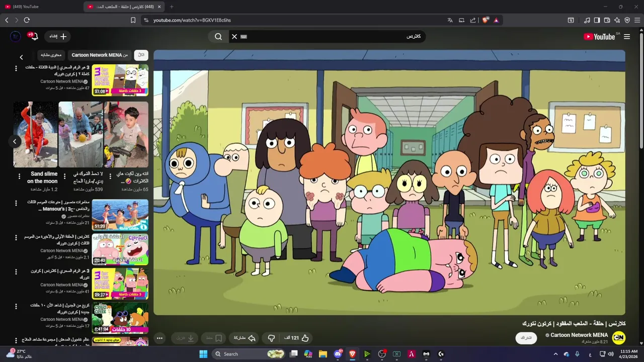Open the 1:41:04 Craig of the Creek thumbnail

[120, 318]
